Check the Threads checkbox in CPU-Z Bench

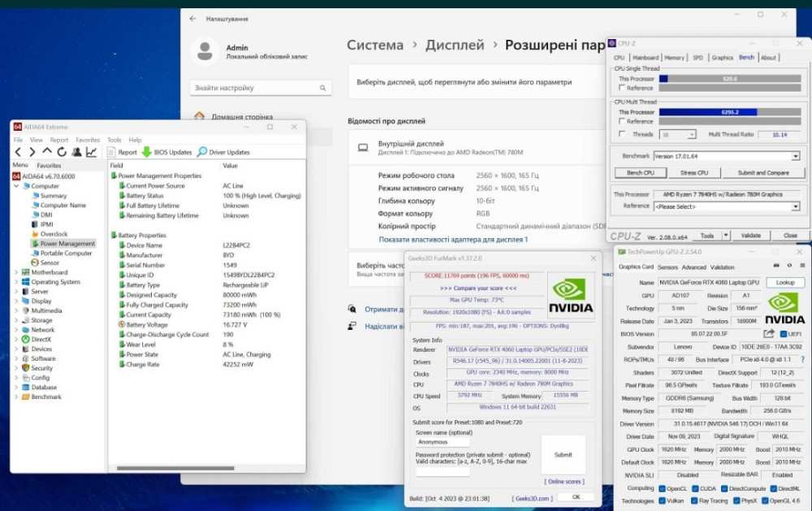(x=620, y=134)
